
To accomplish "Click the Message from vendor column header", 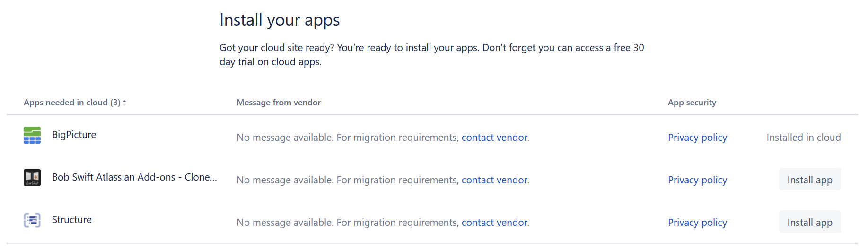I will [x=279, y=103].
